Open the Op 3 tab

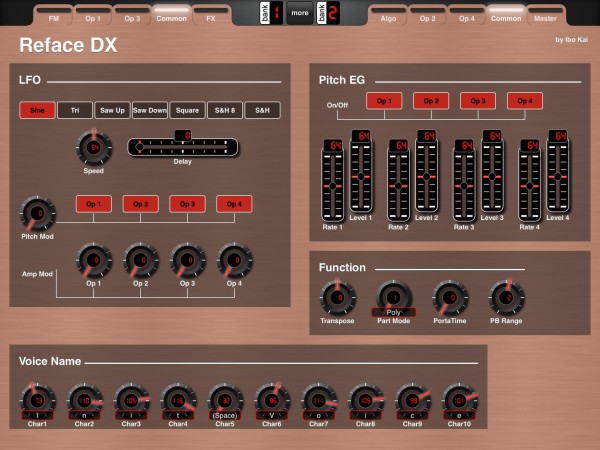click(x=132, y=16)
